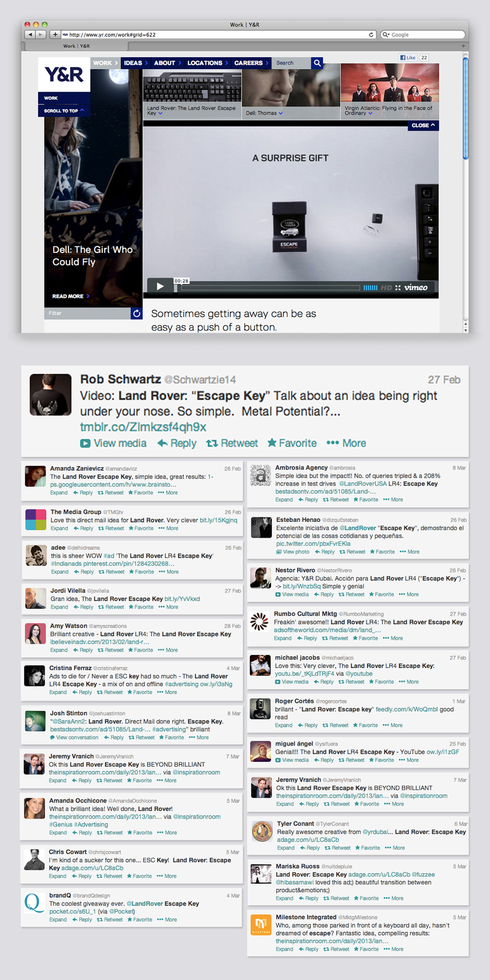Reload page with the address bar refresh icon

371,35
